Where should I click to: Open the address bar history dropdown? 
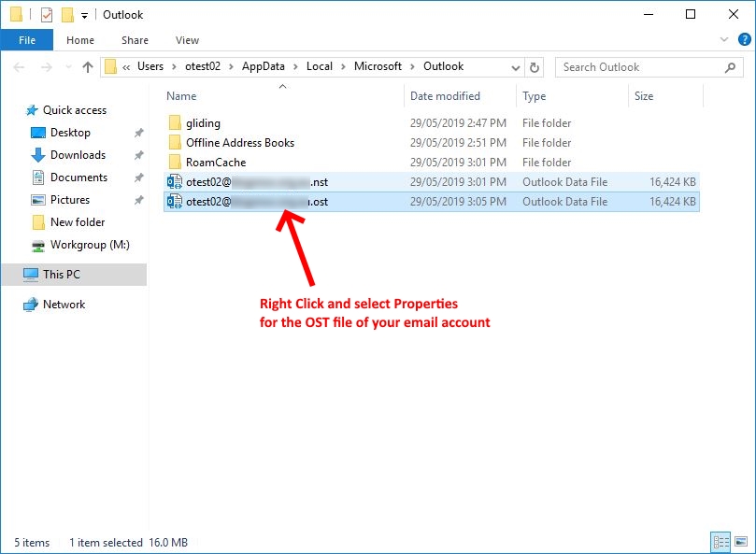(x=516, y=67)
